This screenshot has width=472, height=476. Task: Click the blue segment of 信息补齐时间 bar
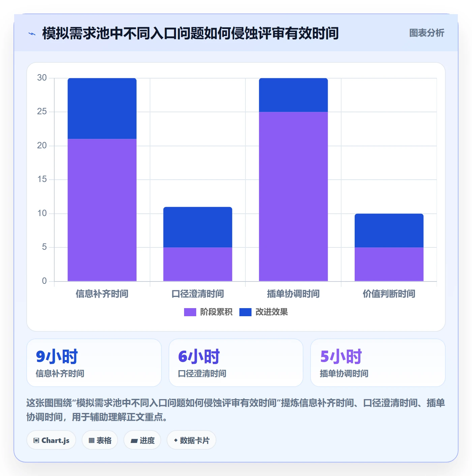point(102,109)
